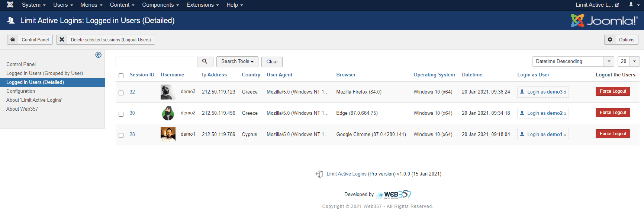Open the Search Tools dropdown
Image resolution: width=644 pixels, height=218 pixels.
tap(237, 61)
